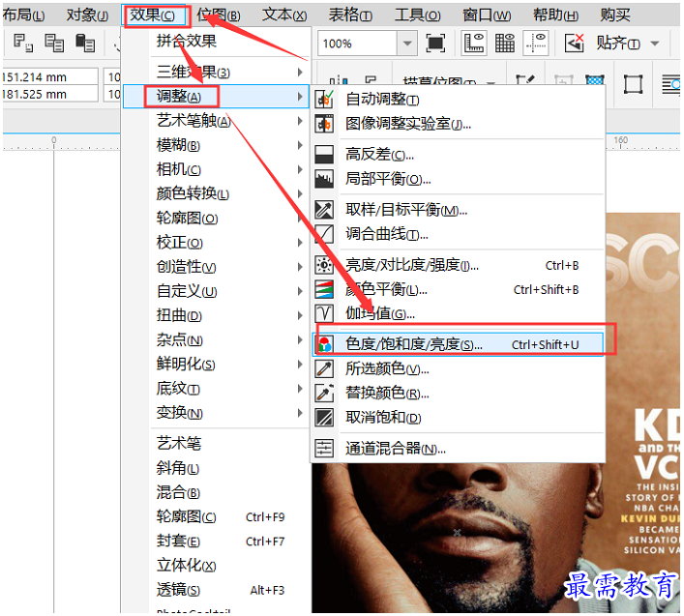
Task: Click the 取消饱和 (Desaturate) icon
Action: click(x=324, y=418)
